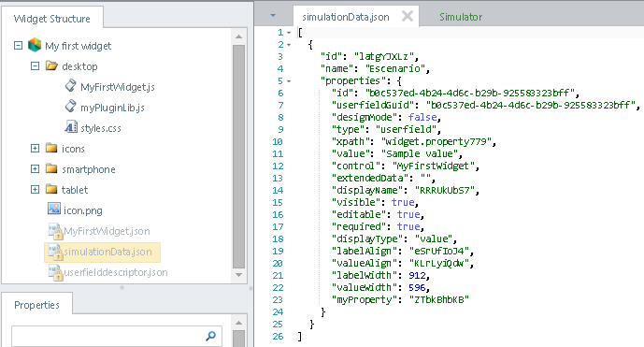Click the "userfield" type value
Viewport: 644px width, 347px height.
pos(406,129)
